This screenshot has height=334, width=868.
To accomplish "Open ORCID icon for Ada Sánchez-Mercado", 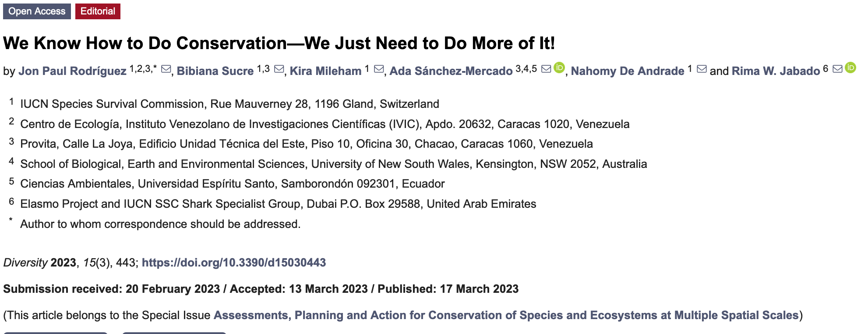I will (559, 68).
